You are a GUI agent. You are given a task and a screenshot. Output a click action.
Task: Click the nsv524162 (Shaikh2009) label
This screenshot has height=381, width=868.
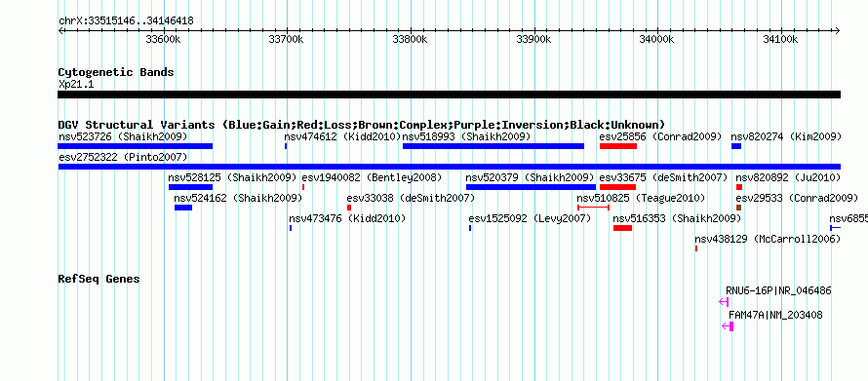click(239, 198)
